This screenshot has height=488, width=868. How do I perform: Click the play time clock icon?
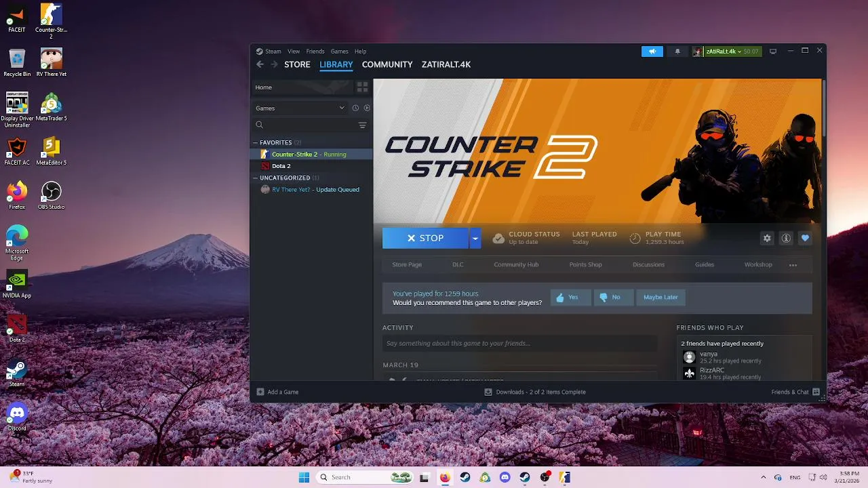click(x=635, y=238)
